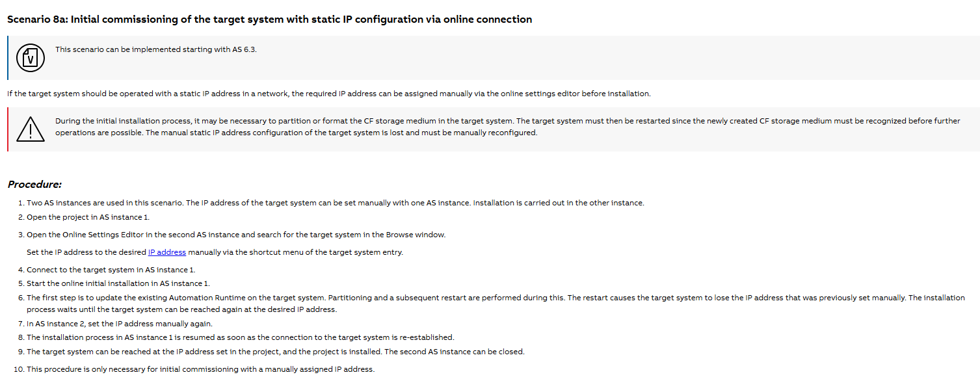The width and height of the screenshot is (980, 377).
Task: Click step 8 about installation process resuming
Action: 240,337
